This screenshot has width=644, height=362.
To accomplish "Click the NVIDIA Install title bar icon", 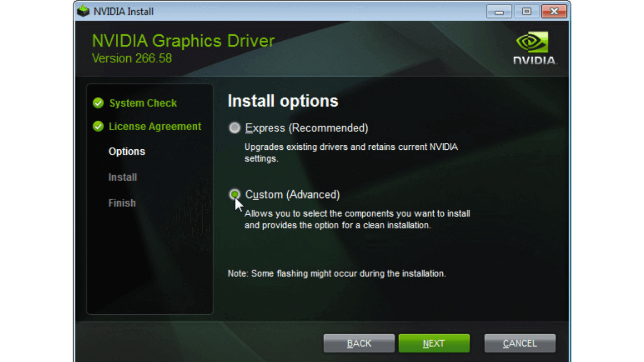I will (84, 11).
